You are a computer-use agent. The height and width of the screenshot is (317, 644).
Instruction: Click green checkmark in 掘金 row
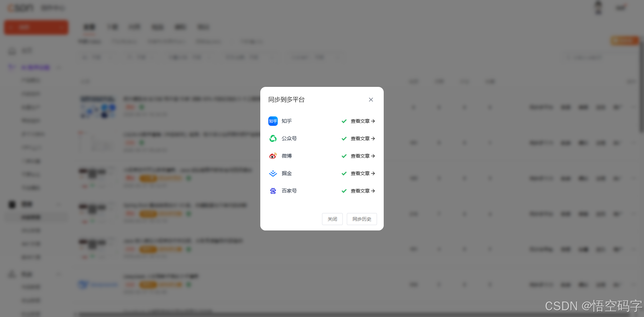click(x=344, y=173)
